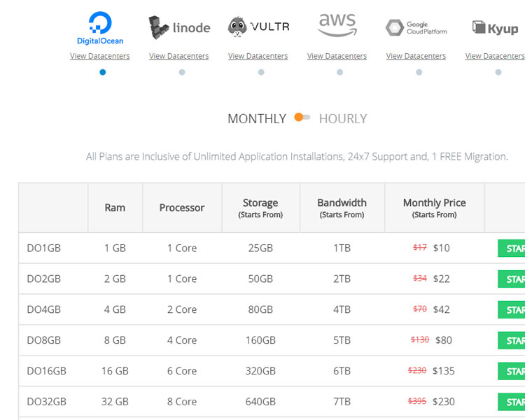Select the DigitalOcean radio dot indicator
The height and width of the screenshot is (420, 525).
[103, 72]
